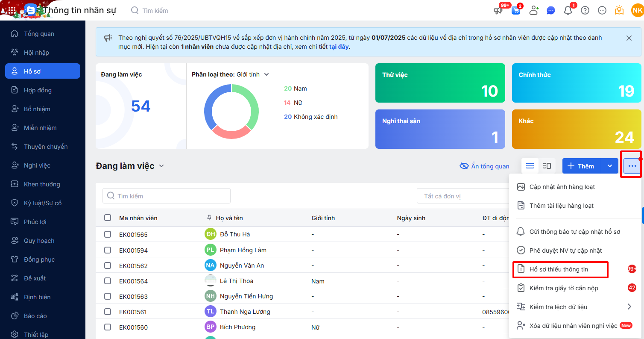Screen dimensions: 644x339
Task: Tick the select-all checkbox in table header
Action: point(108,218)
